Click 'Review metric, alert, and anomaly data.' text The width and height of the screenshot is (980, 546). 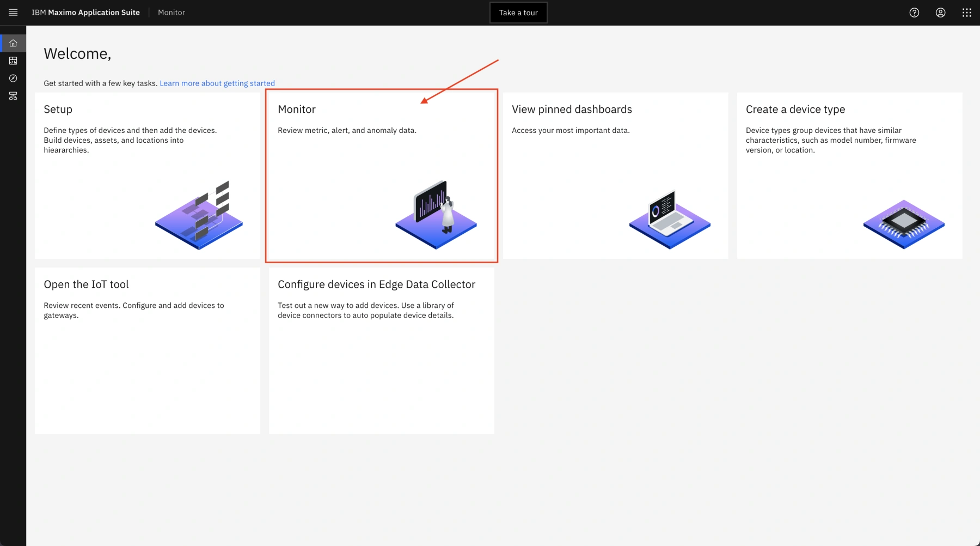pyautogui.click(x=347, y=130)
